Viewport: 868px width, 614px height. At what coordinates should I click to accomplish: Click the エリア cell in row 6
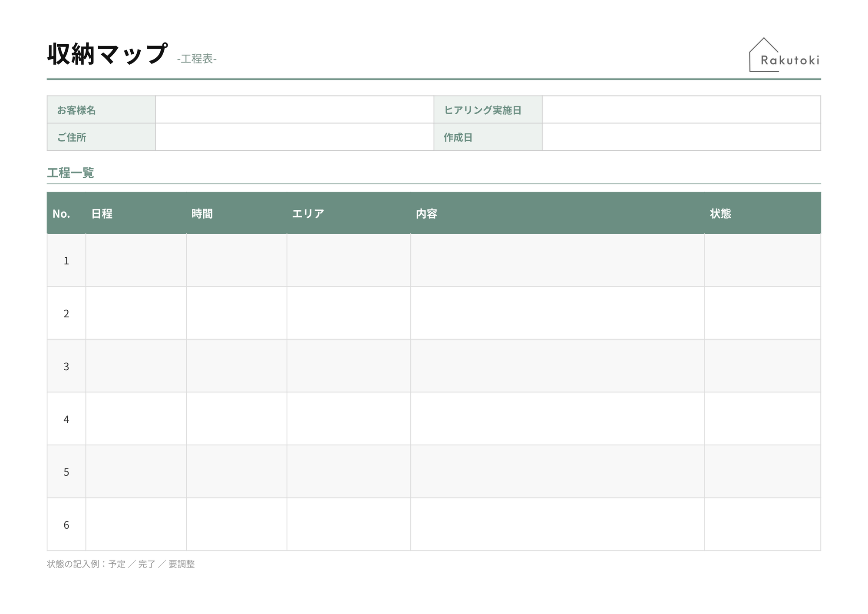click(349, 524)
